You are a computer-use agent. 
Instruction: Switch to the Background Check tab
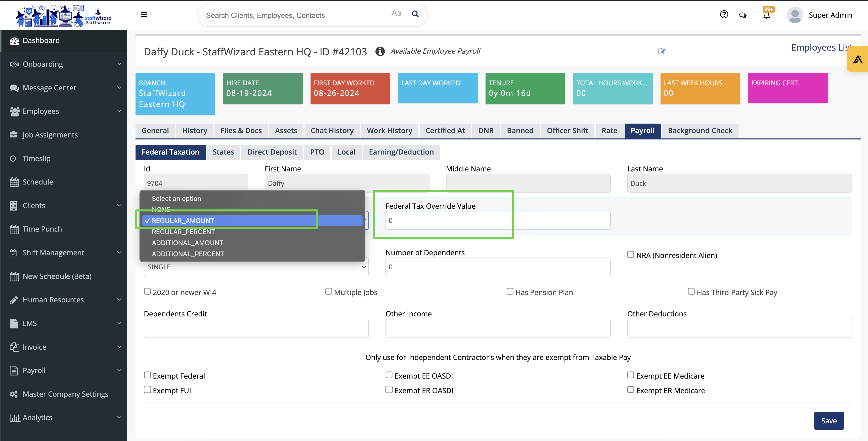[x=700, y=131]
